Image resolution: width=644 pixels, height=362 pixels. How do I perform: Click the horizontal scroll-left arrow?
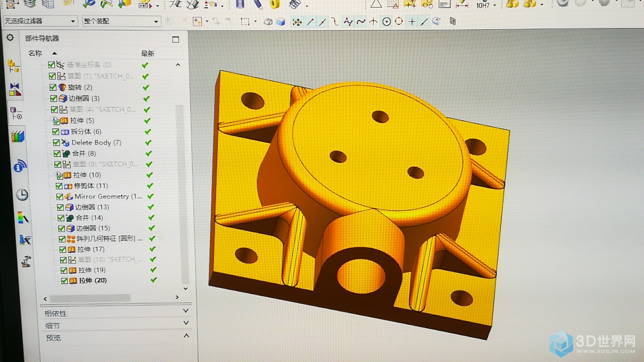pos(45,299)
